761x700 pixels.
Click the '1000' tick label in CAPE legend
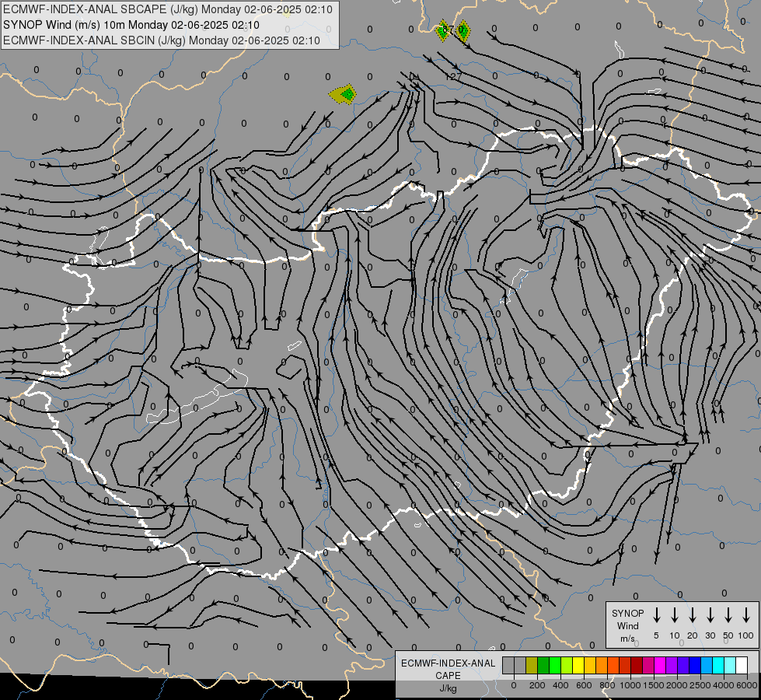click(630, 685)
